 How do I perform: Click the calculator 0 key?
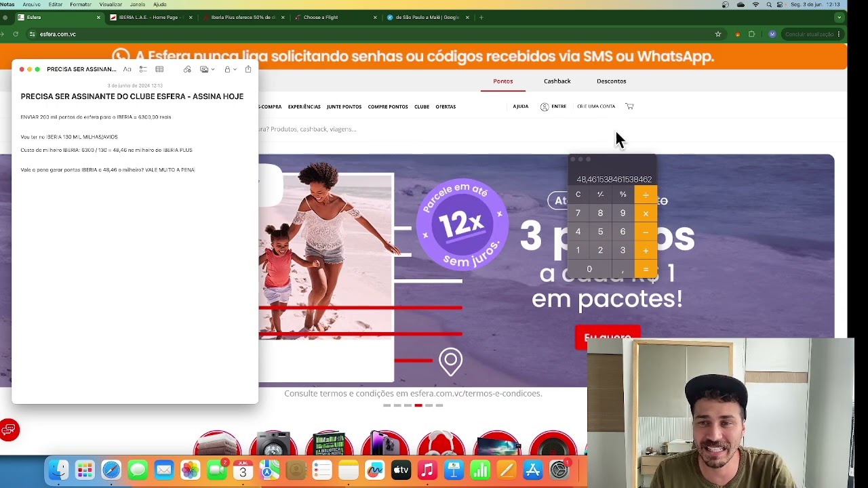pos(589,269)
